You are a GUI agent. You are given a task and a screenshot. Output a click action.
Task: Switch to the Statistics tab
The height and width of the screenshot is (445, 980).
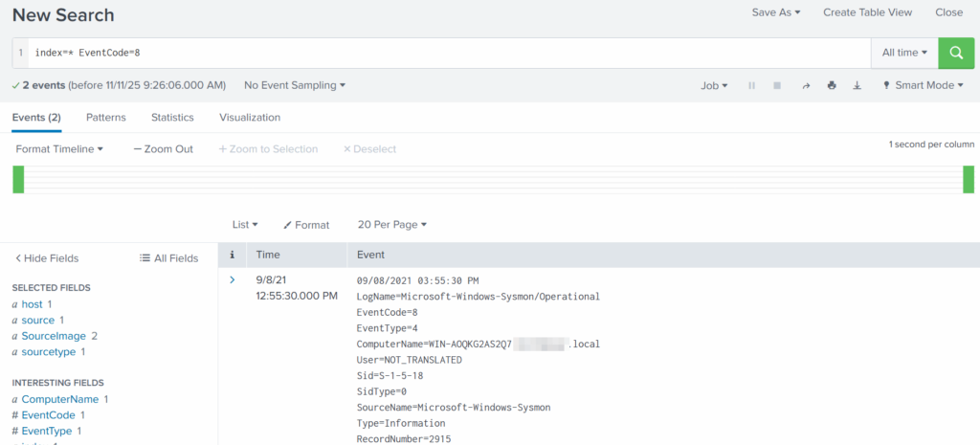(x=172, y=118)
